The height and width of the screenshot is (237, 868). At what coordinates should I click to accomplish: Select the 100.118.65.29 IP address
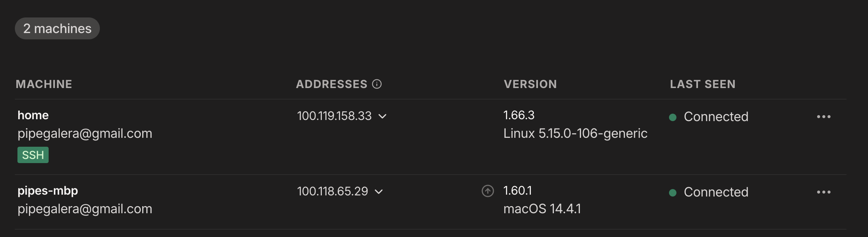click(x=332, y=191)
